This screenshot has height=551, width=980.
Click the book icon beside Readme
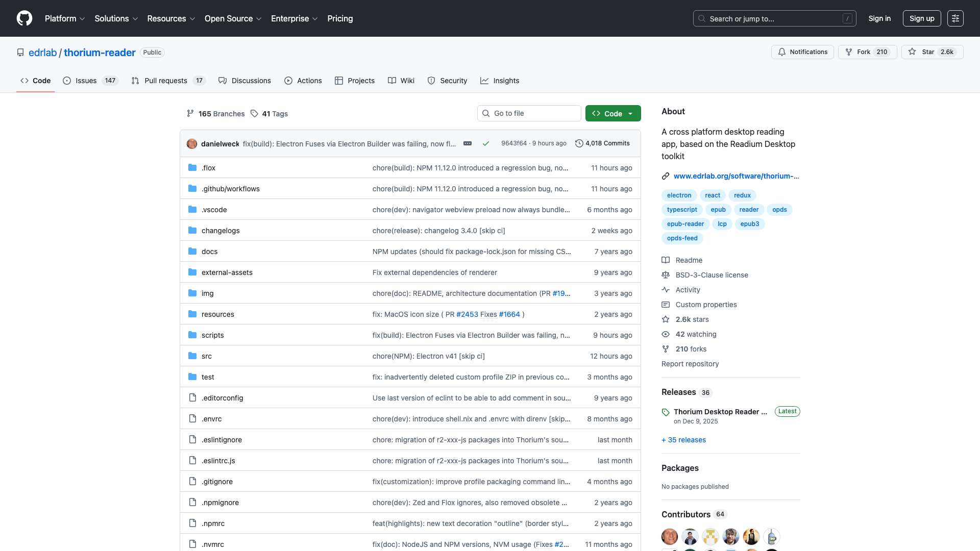tap(666, 260)
